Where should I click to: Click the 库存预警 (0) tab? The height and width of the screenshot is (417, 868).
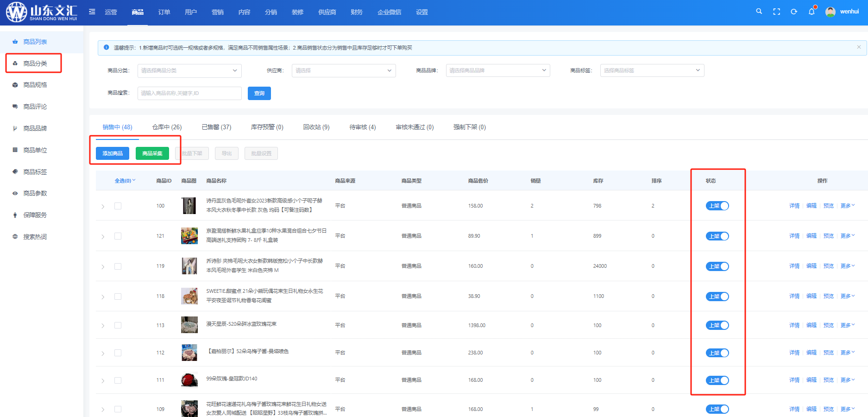267,127
